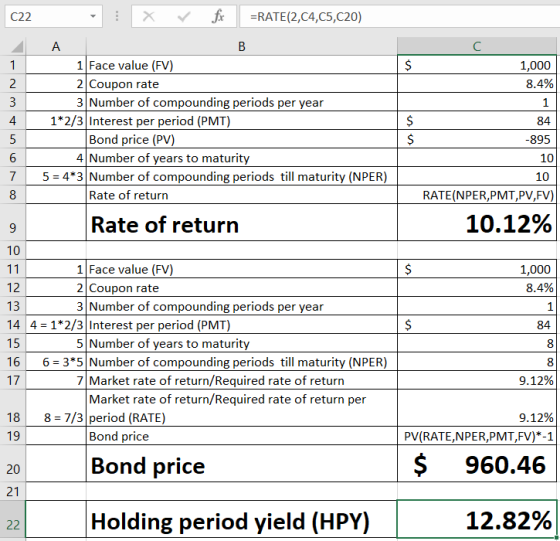
Task: Select cell C2 with 8.4%
Action: point(477,84)
